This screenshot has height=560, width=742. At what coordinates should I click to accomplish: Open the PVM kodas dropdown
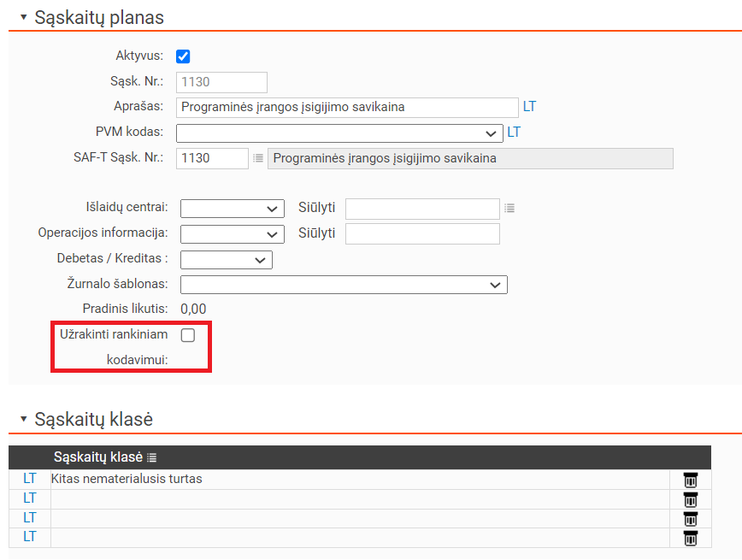click(339, 133)
